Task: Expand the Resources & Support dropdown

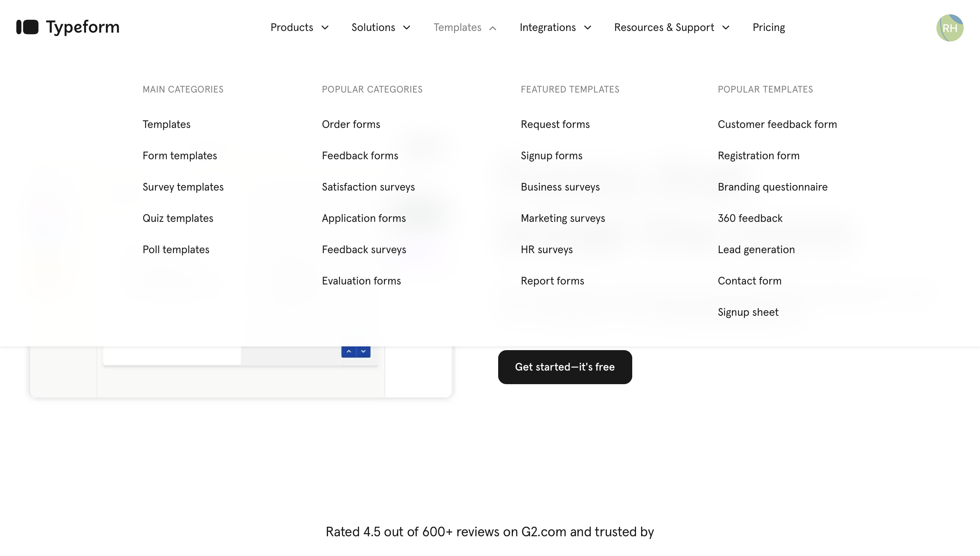Action: tap(672, 28)
